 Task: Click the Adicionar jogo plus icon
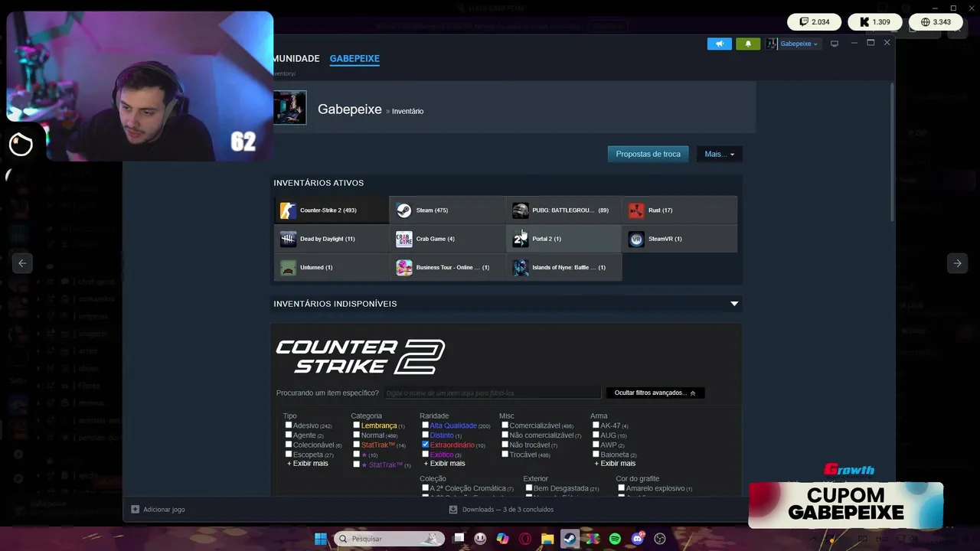pos(135,510)
